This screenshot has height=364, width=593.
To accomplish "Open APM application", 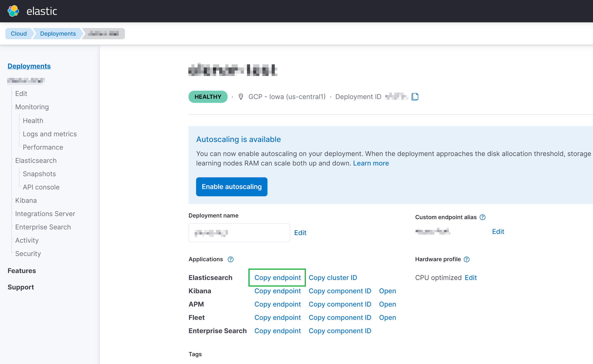I will (x=387, y=304).
